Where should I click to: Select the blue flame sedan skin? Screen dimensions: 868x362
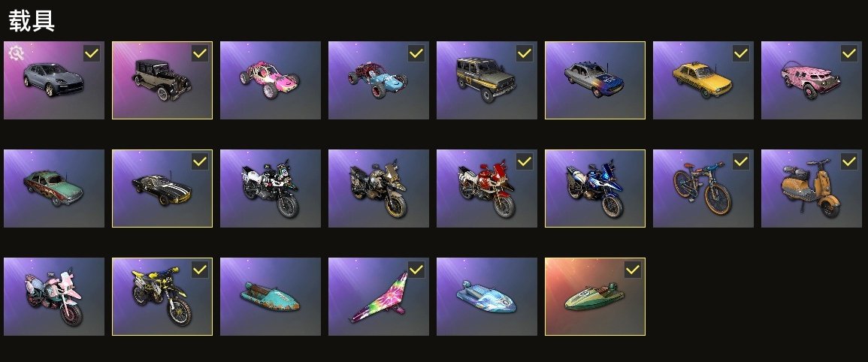click(x=595, y=80)
